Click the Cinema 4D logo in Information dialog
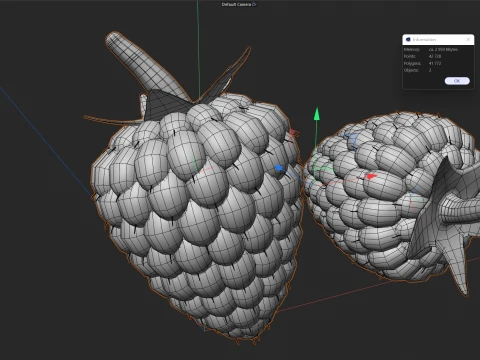The image size is (480, 360). click(408, 39)
